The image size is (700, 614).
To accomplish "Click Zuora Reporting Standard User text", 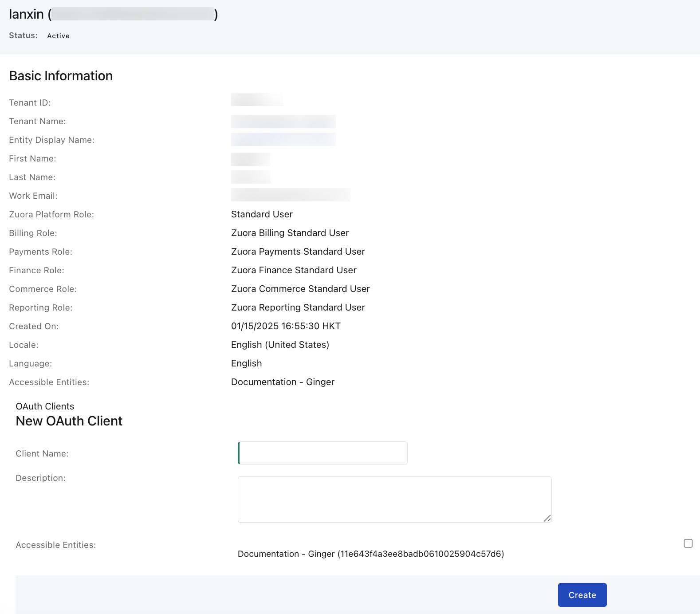I will point(298,307).
